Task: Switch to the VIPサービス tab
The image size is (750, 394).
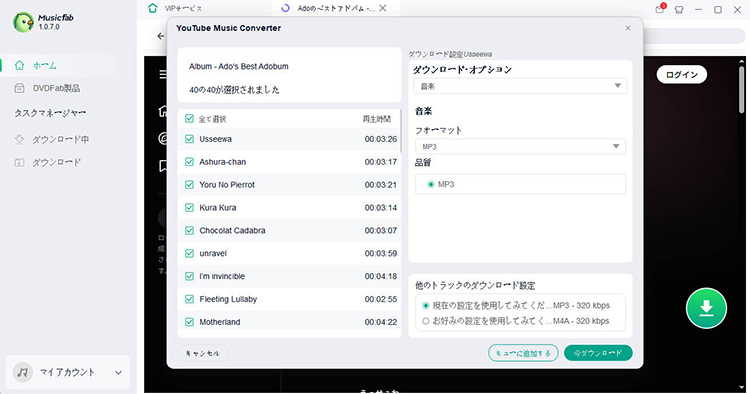Action: tap(184, 9)
